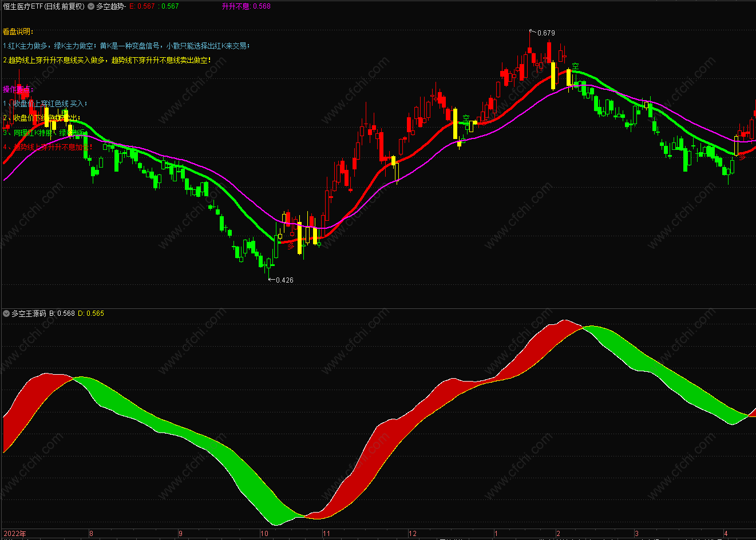Click month 10 on the time axis

click(x=264, y=534)
